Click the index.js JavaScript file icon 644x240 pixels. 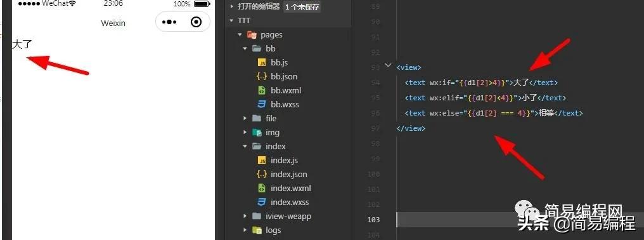click(262, 161)
